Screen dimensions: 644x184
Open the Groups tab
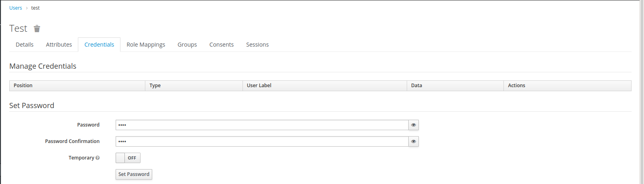(x=187, y=45)
